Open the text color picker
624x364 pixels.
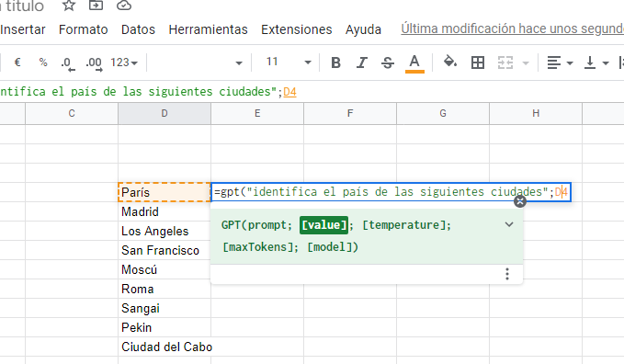click(414, 63)
